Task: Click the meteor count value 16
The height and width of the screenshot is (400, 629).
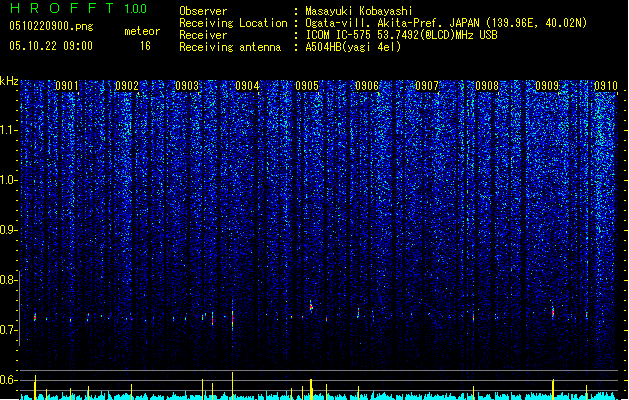Action: click(x=145, y=46)
